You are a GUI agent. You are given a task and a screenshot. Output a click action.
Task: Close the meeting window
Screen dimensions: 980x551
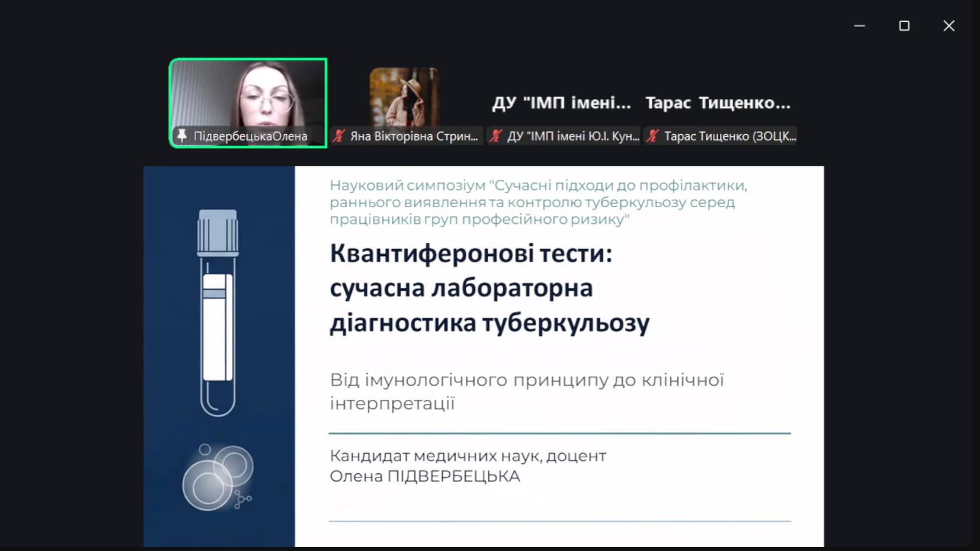pyautogui.click(x=949, y=26)
